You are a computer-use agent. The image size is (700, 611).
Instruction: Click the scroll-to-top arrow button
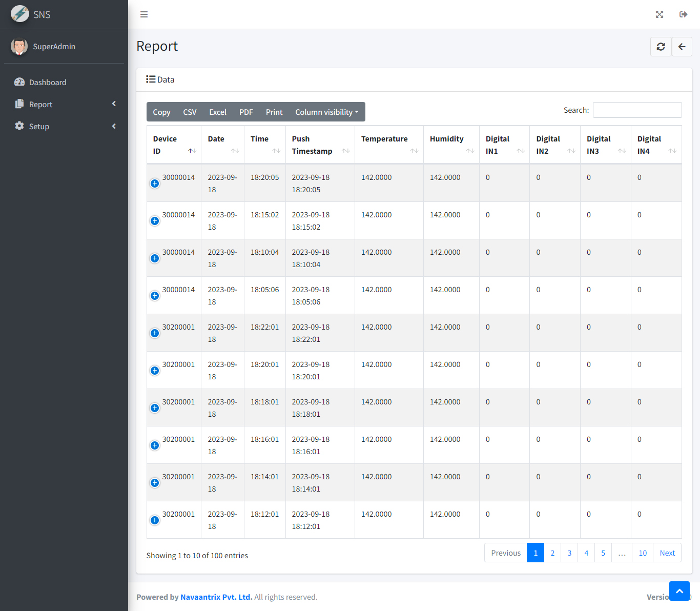[680, 591]
